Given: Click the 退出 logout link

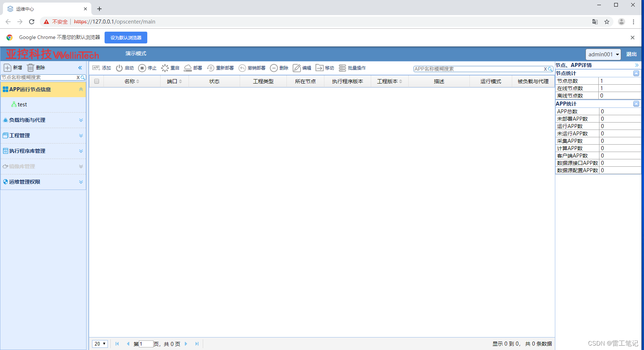Looking at the screenshot, I should [x=631, y=54].
